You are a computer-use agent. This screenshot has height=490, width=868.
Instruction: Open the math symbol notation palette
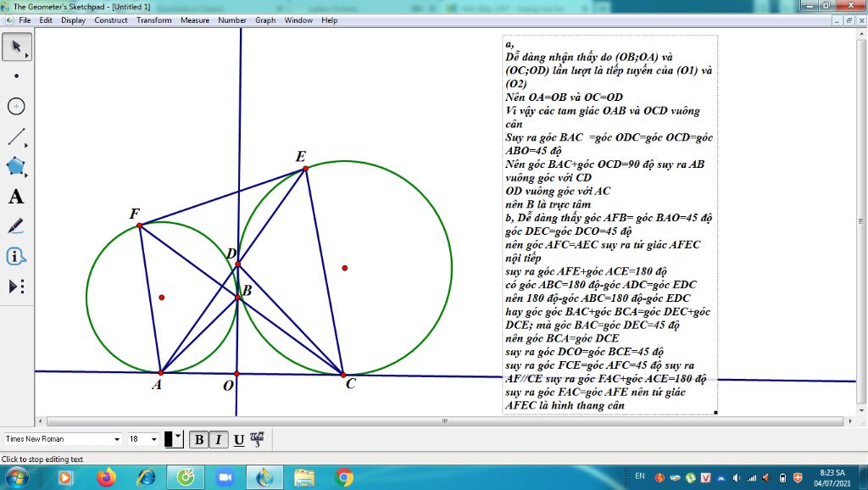258,440
